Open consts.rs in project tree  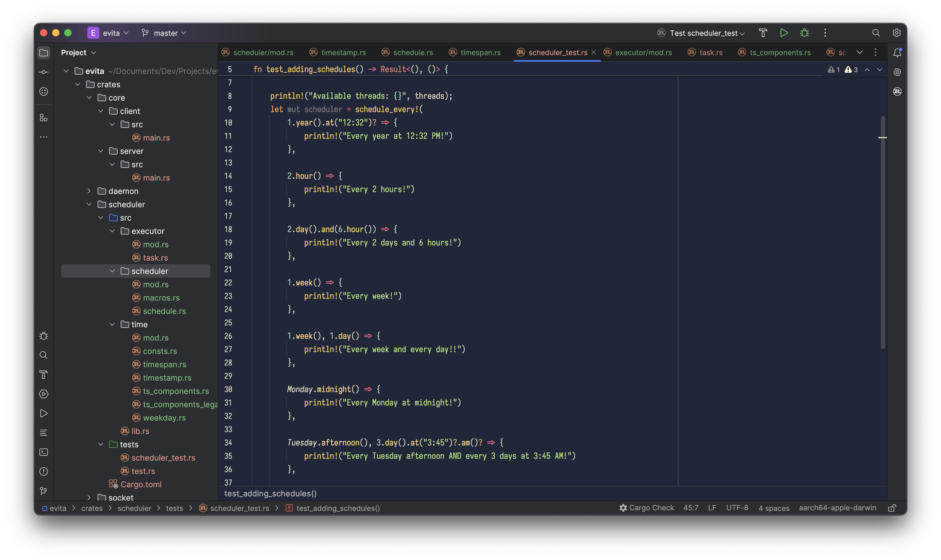coord(160,351)
